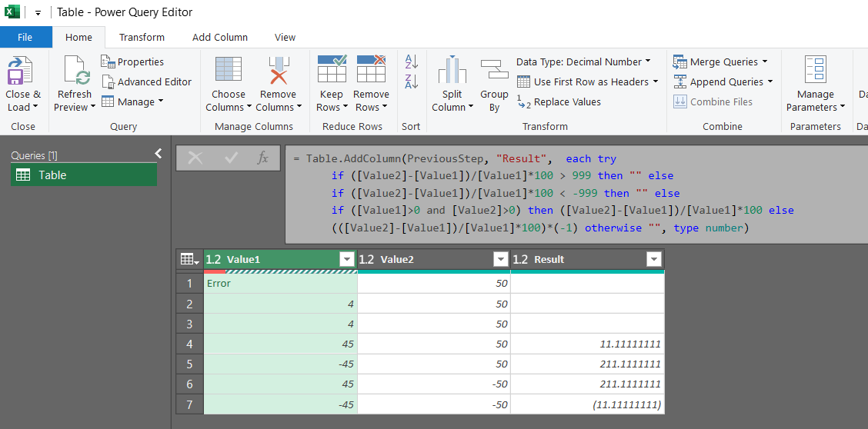Select the (11.11111111) Result cell

coord(587,404)
